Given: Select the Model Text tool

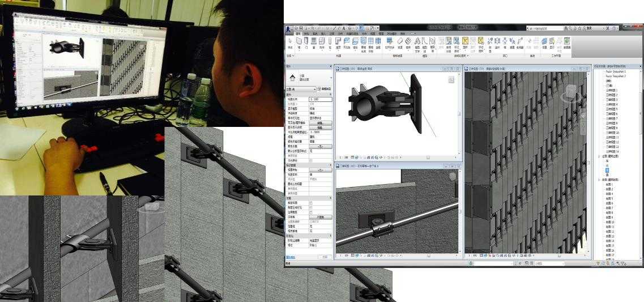Looking at the screenshot, I should pyautogui.click(x=417, y=44).
